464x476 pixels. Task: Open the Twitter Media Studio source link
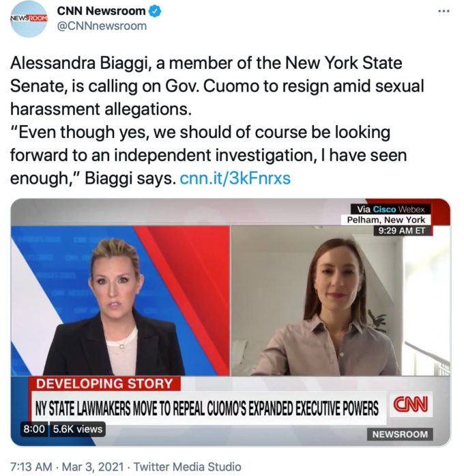tap(188, 466)
